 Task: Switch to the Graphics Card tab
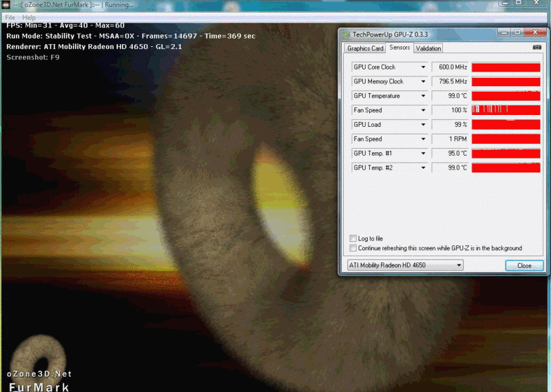pyautogui.click(x=365, y=48)
